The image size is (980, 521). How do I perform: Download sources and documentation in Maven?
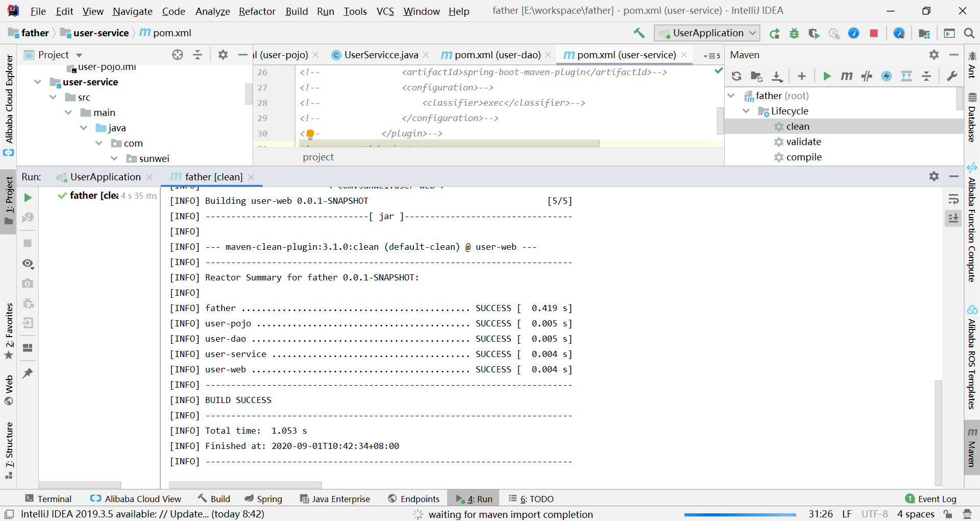777,77
